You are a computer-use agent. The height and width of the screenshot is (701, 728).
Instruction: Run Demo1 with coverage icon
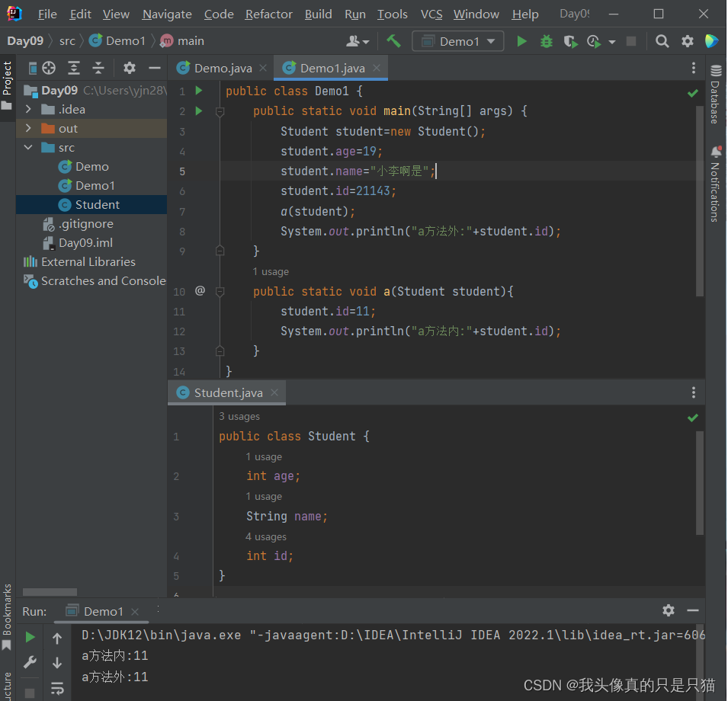571,42
